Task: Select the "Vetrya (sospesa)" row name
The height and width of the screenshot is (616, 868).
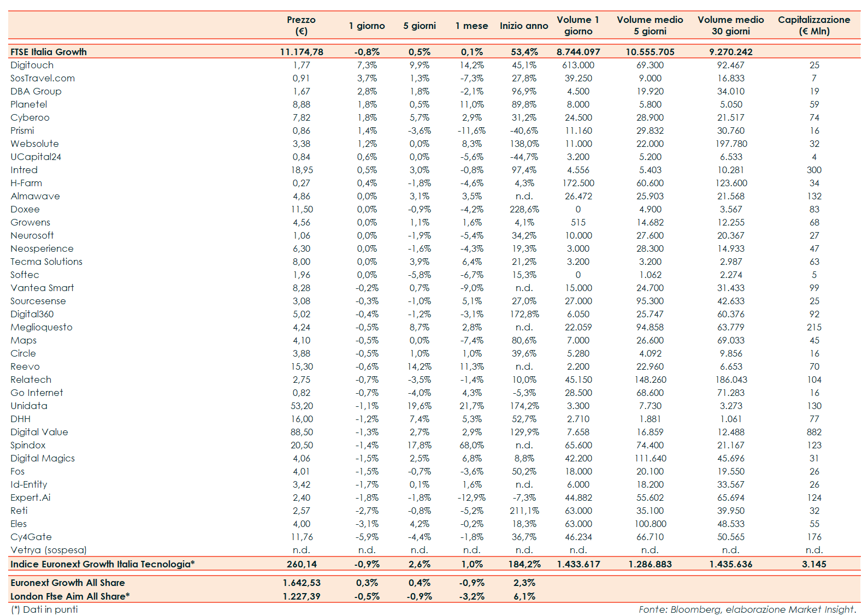Action: [x=49, y=550]
